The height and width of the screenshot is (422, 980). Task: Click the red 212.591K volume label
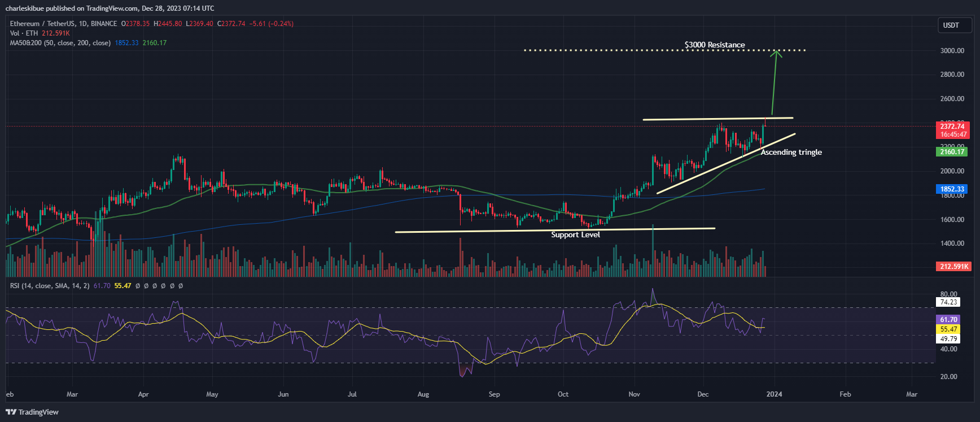tap(954, 266)
